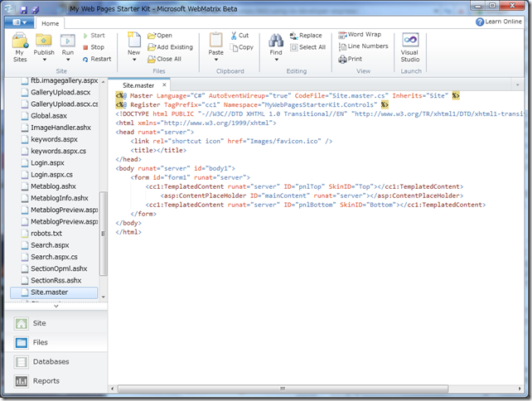Stop the site server
The height and width of the screenshot is (401, 532).
pyautogui.click(x=94, y=47)
